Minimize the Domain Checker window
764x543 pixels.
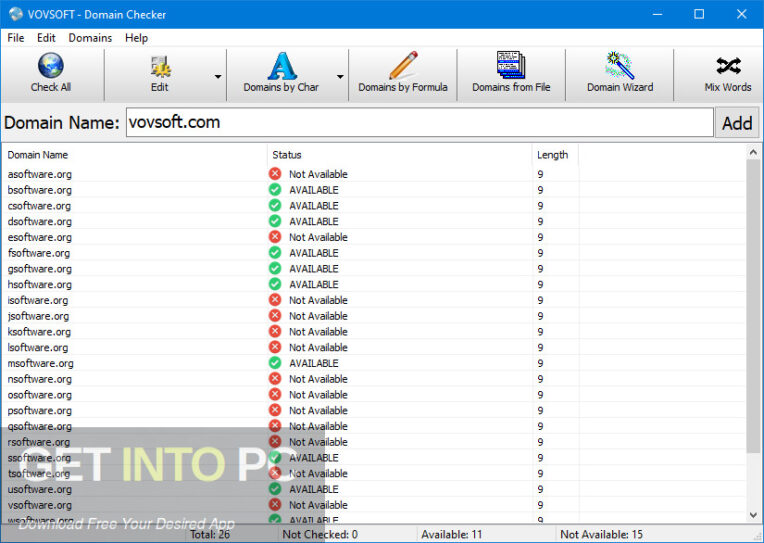point(657,14)
